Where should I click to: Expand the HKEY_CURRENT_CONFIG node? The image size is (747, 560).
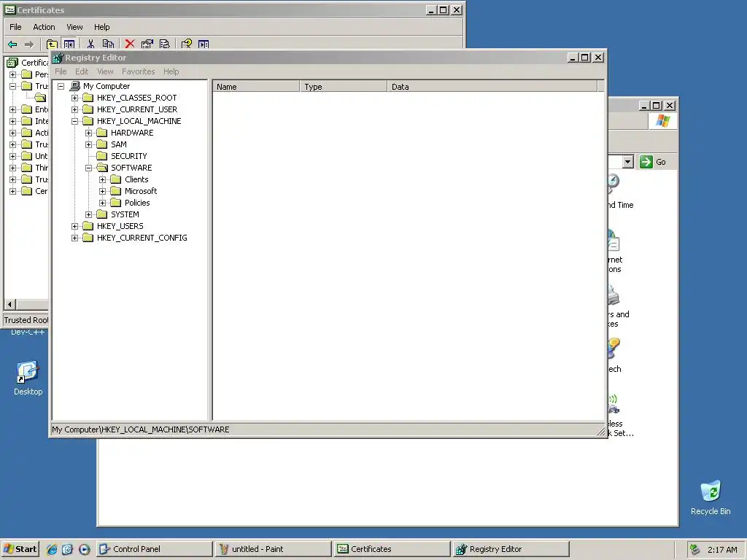click(75, 238)
